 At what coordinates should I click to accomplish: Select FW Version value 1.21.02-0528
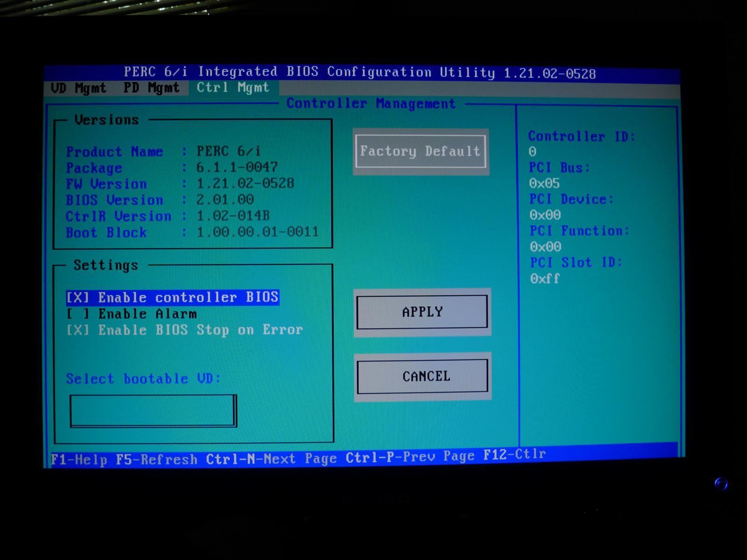pos(245,183)
